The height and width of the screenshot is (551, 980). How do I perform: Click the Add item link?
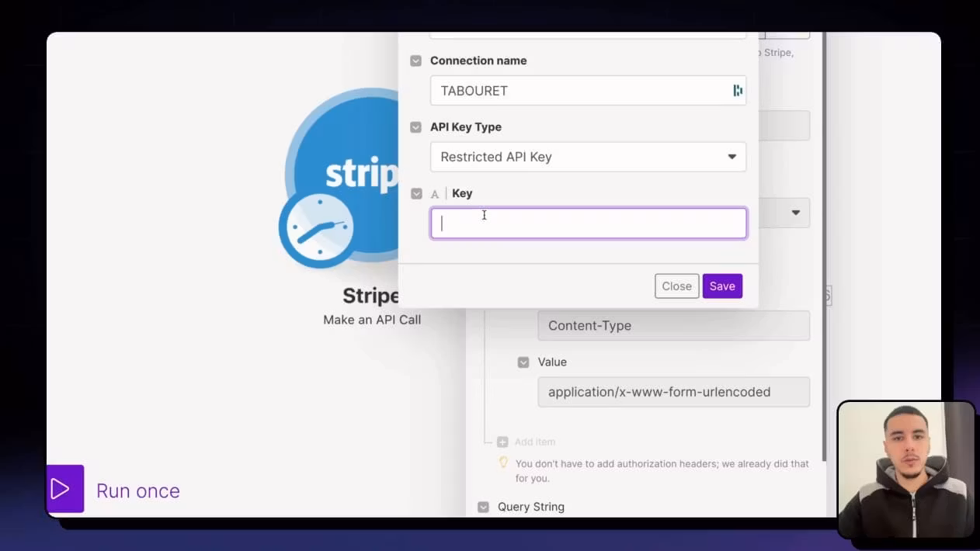point(535,442)
